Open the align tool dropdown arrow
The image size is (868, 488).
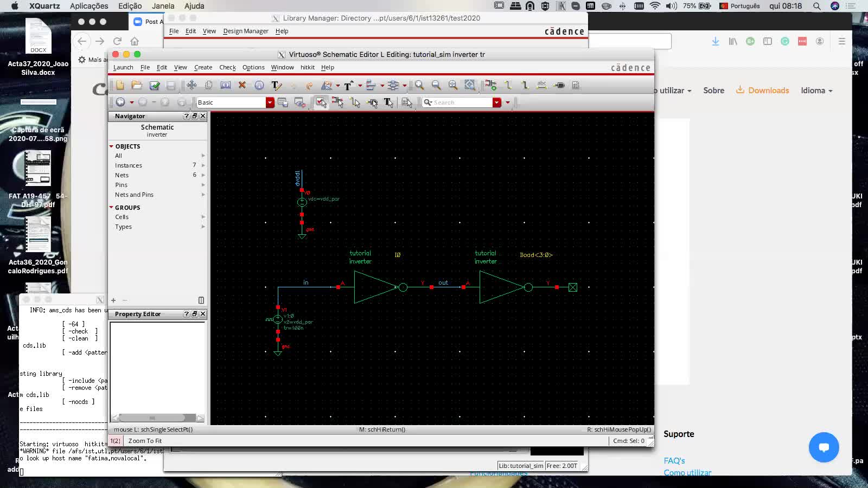coord(382,86)
